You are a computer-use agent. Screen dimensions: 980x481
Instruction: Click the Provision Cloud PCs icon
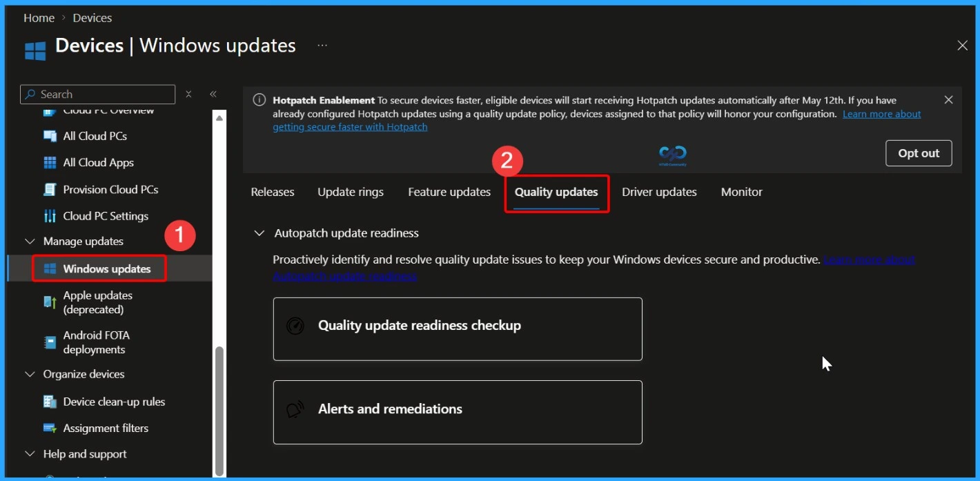[x=50, y=189]
